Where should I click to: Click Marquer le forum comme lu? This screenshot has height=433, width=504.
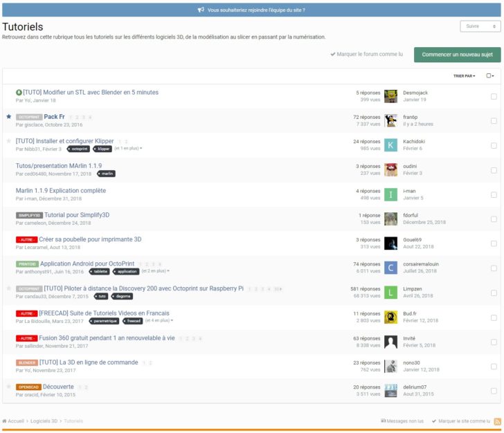coord(366,54)
